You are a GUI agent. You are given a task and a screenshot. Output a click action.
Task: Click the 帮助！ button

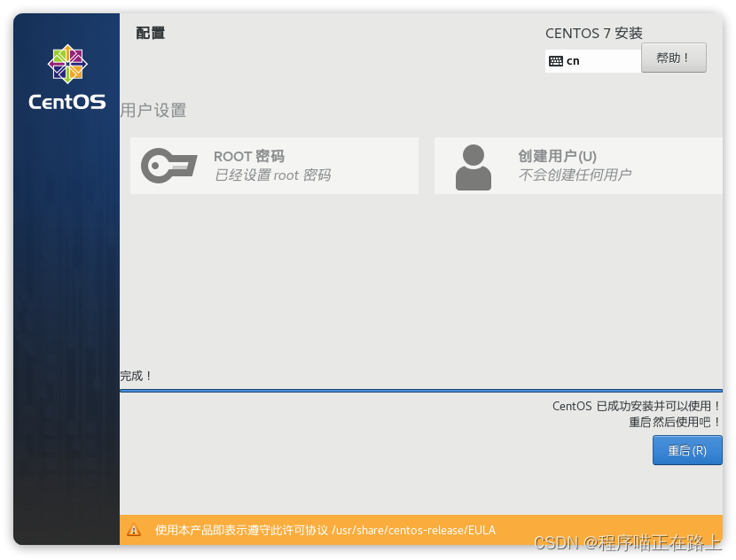674,57
